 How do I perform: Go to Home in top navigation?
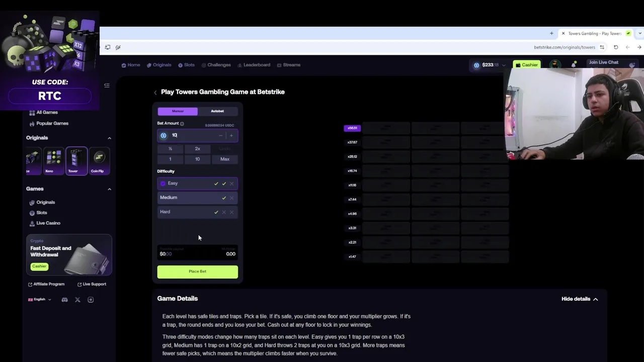coord(131,65)
